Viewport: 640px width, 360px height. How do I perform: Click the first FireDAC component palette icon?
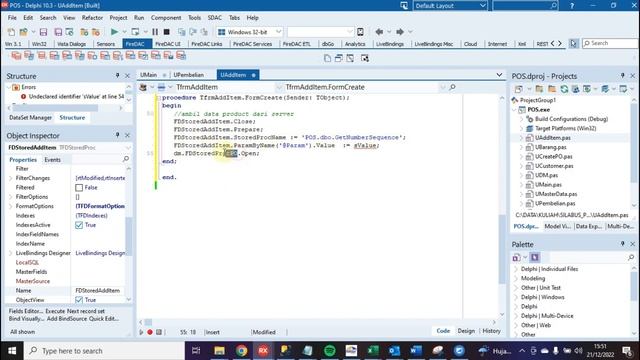coord(16,56)
